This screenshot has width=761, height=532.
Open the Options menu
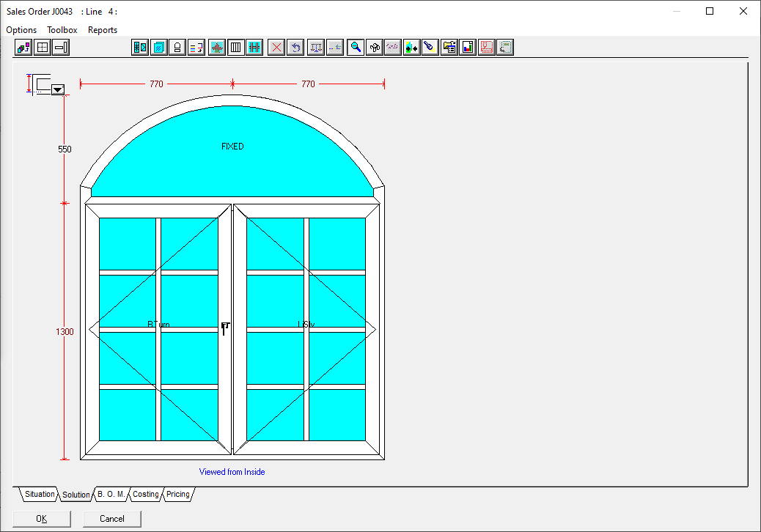pyautogui.click(x=21, y=30)
